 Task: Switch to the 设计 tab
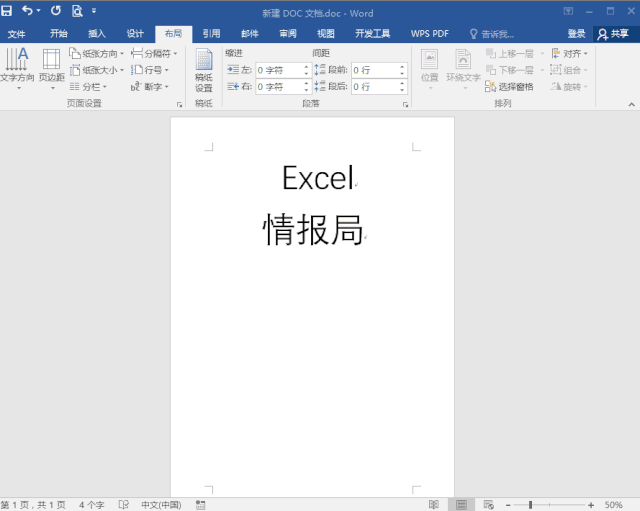135,33
